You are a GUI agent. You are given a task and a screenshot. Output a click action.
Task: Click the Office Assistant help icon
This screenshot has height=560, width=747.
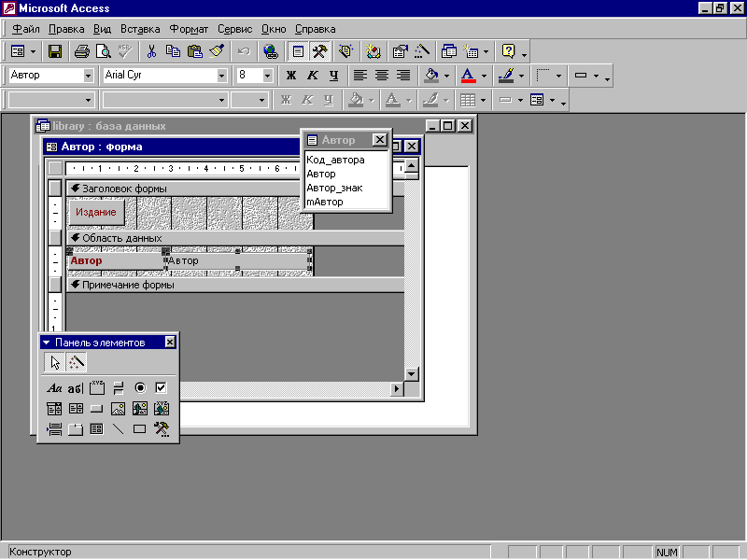(x=508, y=51)
